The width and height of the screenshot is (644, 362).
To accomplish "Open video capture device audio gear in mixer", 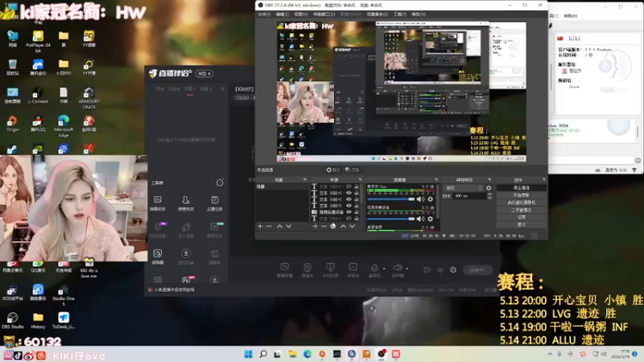I will point(430,219).
